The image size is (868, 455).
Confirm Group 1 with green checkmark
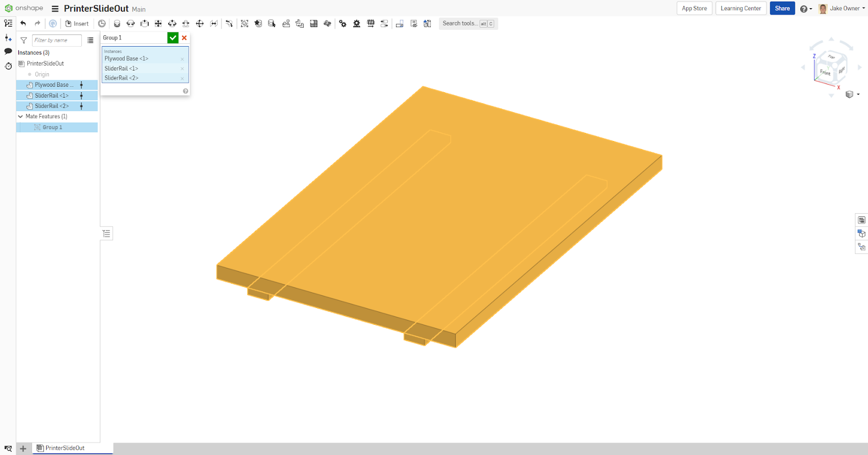click(x=173, y=37)
